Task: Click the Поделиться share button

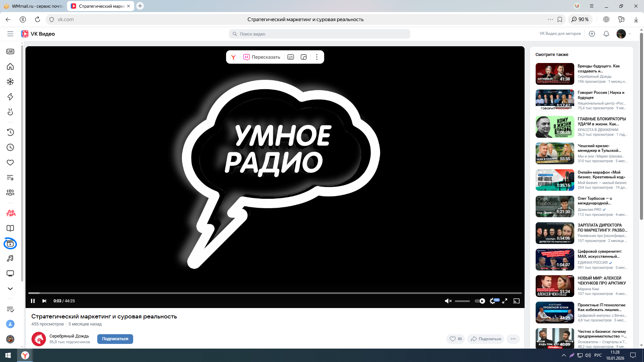Action: [x=486, y=339]
